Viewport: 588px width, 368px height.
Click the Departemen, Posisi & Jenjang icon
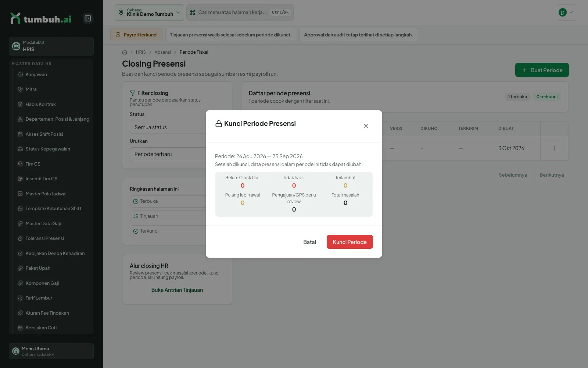[x=20, y=119]
